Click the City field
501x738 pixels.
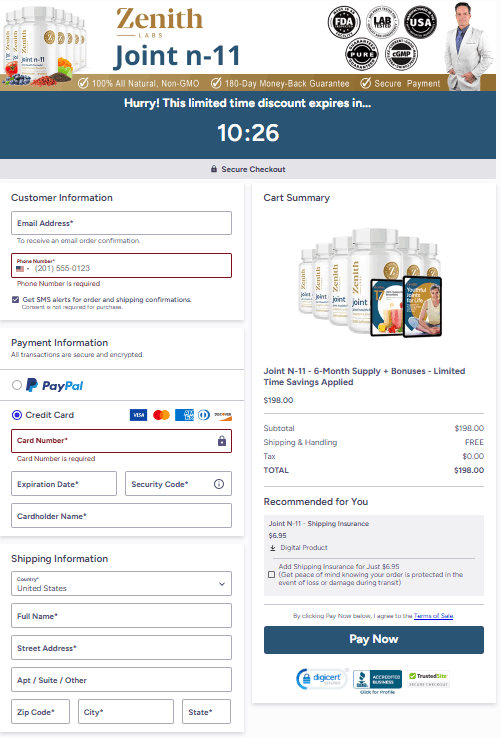(126, 712)
